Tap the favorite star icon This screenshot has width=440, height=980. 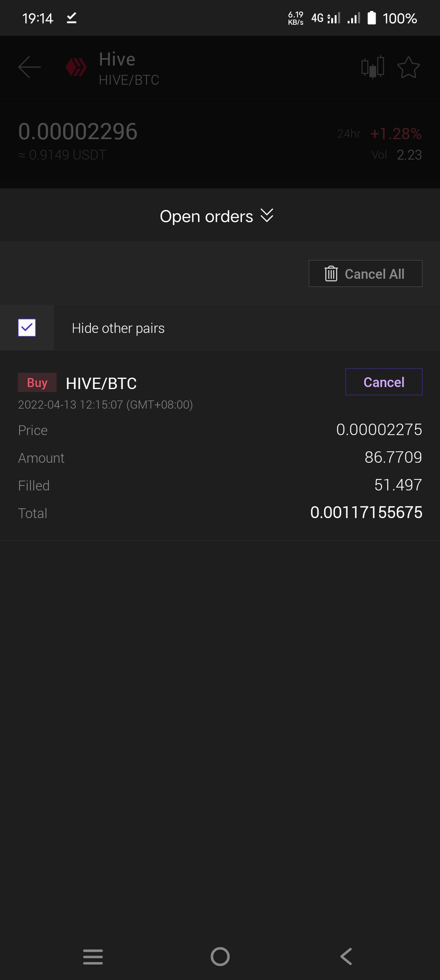(408, 67)
